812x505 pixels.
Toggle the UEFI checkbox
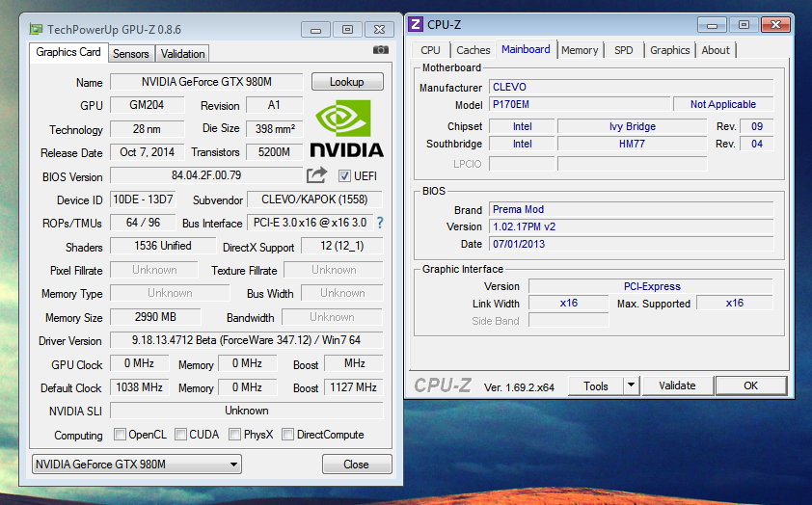(344, 176)
